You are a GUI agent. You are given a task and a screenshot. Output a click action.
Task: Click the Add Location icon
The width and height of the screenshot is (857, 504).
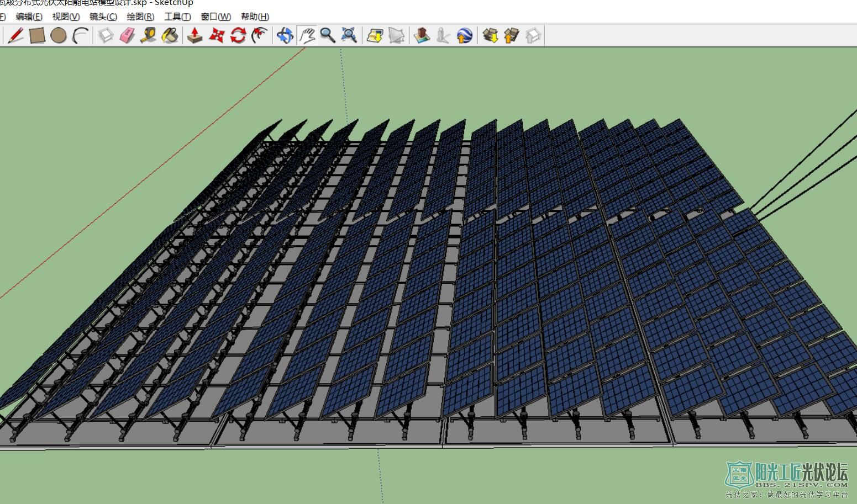[x=375, y=36]
